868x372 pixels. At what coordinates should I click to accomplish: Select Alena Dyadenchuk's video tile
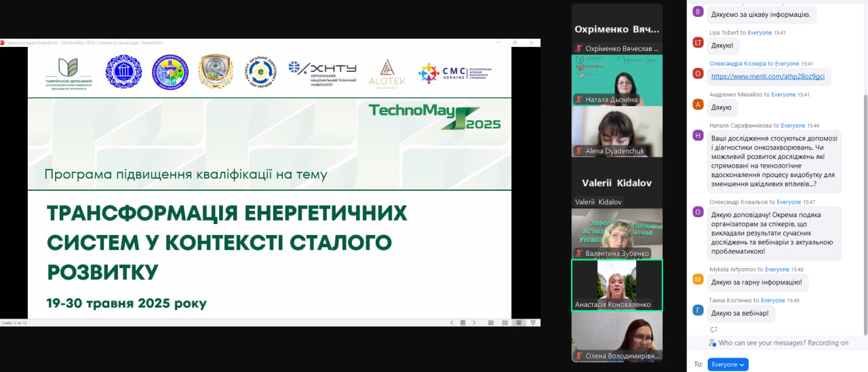coord(617,132)
